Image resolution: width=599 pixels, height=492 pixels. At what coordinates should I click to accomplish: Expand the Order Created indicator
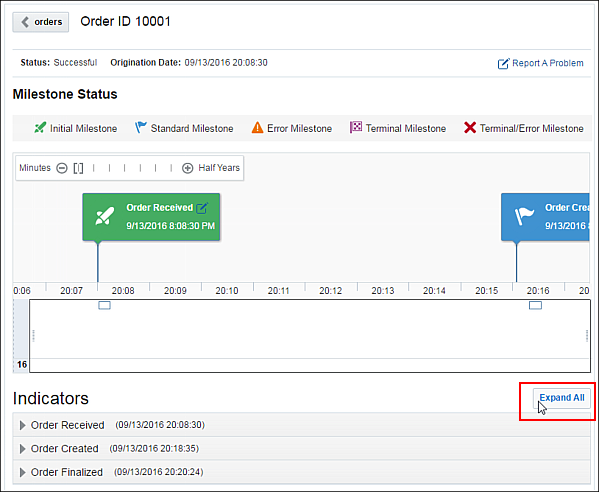point(23,449)
